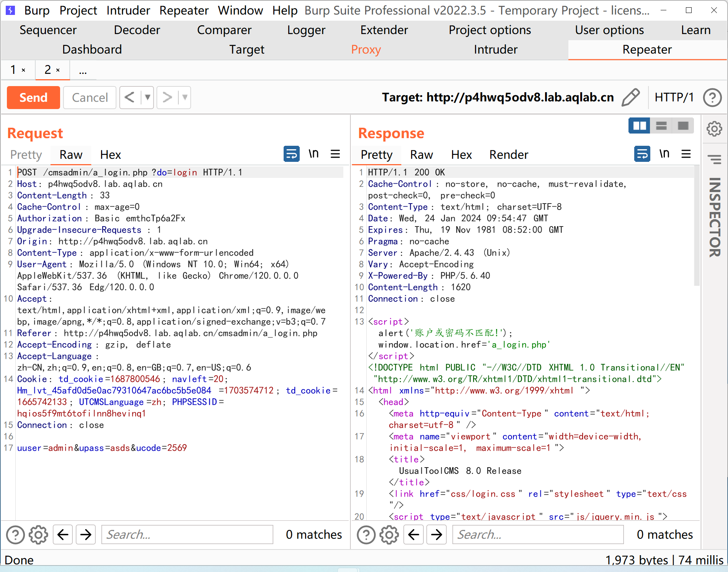
Task: Open response hamburger options menu
Action: coord(686,154)
